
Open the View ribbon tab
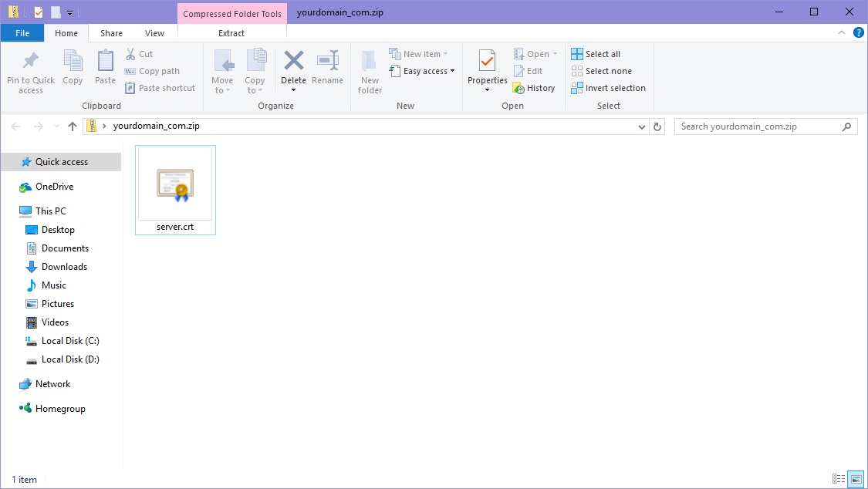[154, 33]
